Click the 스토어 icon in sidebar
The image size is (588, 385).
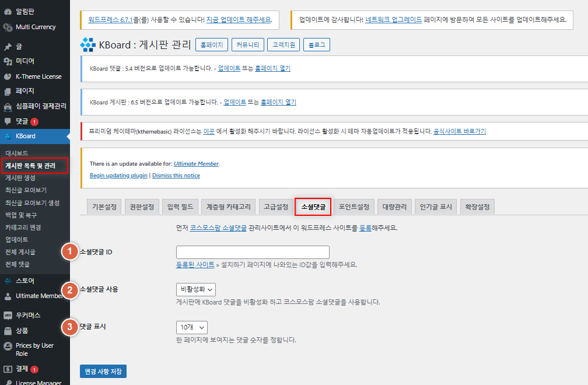8,281
